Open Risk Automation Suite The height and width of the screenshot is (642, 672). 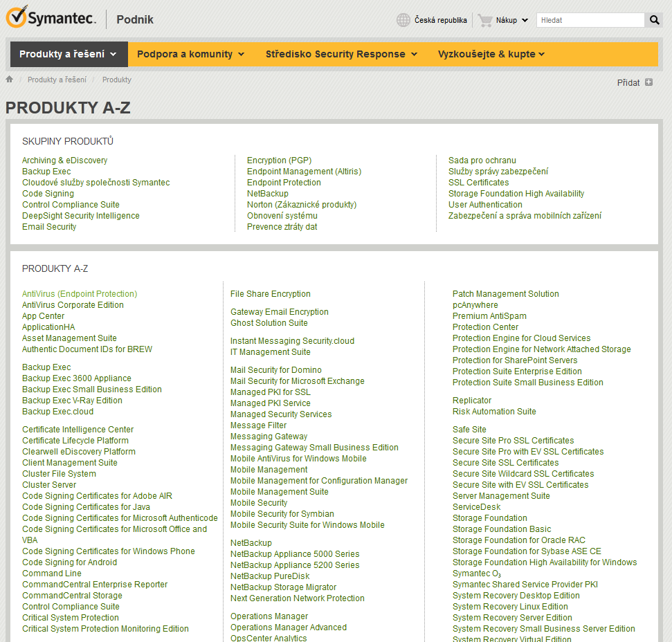(x=494, y=412)
